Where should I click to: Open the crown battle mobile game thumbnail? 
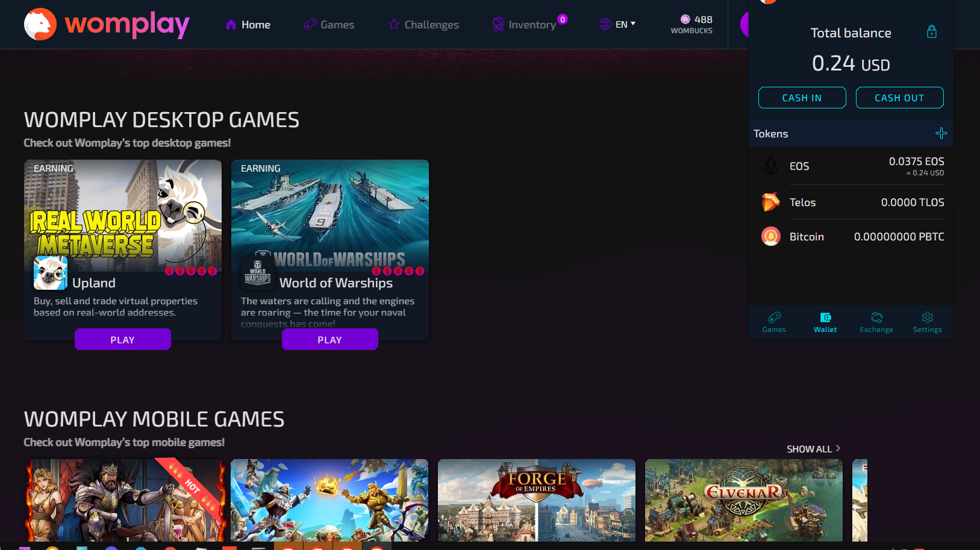point(329,500)
